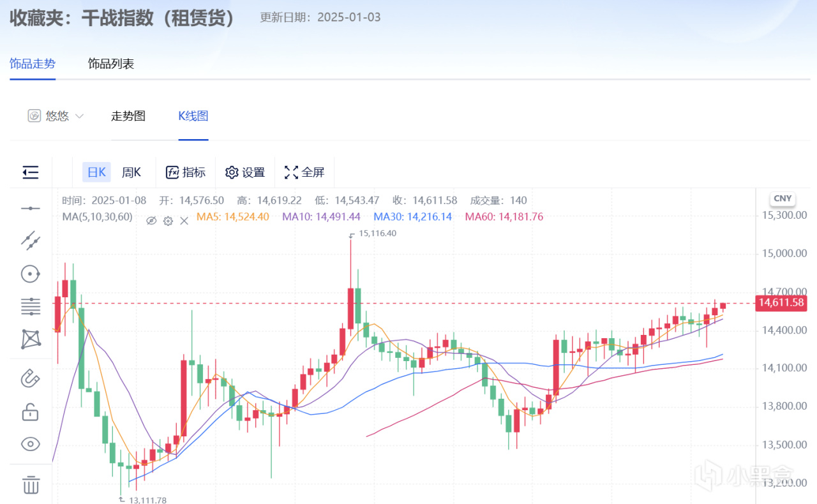
Task: Open the 饰品列表 tab
Action: (111, 64)
